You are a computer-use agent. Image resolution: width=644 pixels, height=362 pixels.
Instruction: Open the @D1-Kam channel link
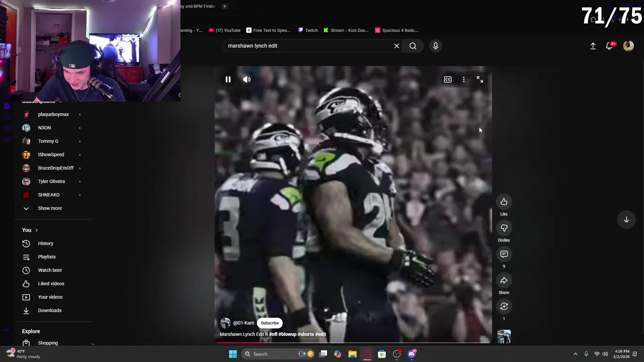click(x=244, y=323)
